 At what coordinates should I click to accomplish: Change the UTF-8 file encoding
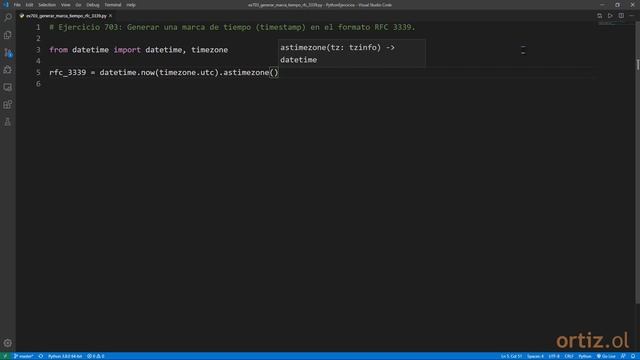pyautogui.click(x=554, y=356)
